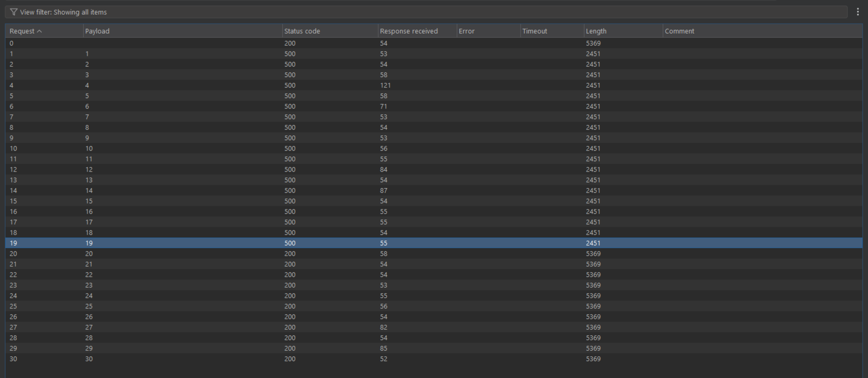Click the funnel filter icon
The image size is (868, 378).
click(13, 12)
